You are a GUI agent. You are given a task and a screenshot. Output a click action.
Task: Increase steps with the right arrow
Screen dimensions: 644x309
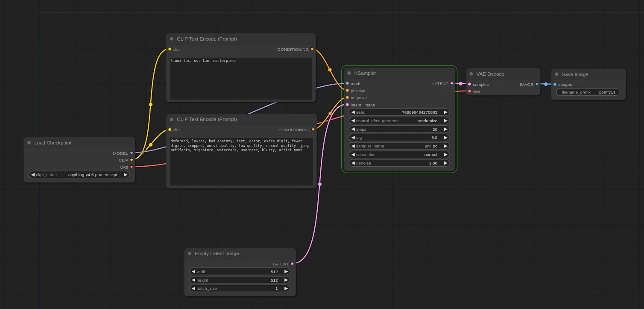point(445,129)
